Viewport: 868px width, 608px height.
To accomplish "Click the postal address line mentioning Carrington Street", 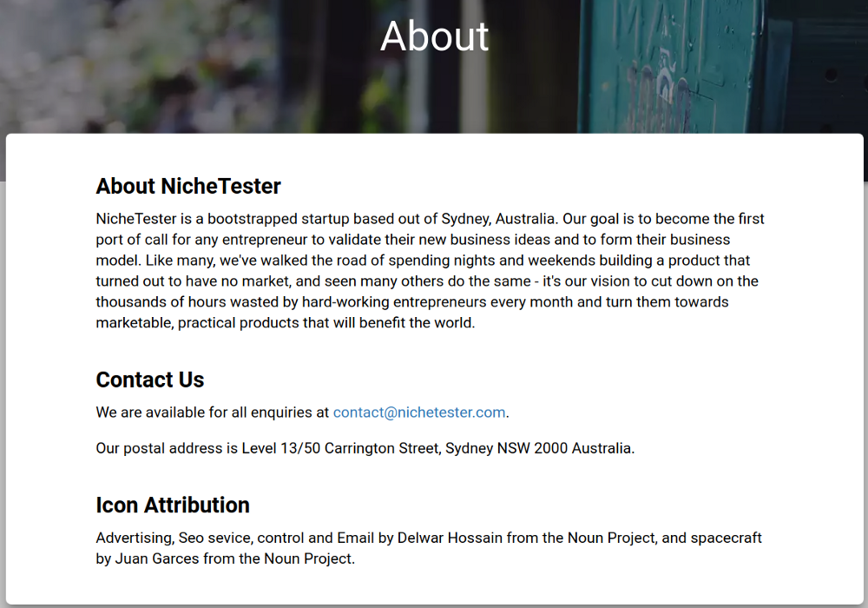I will (365, 448).
